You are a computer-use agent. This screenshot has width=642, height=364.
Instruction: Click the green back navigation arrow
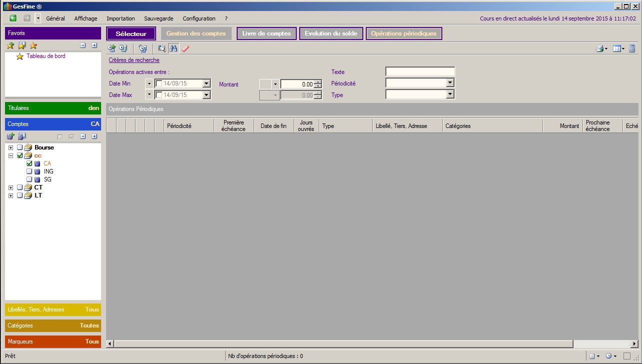pos(13,18)
